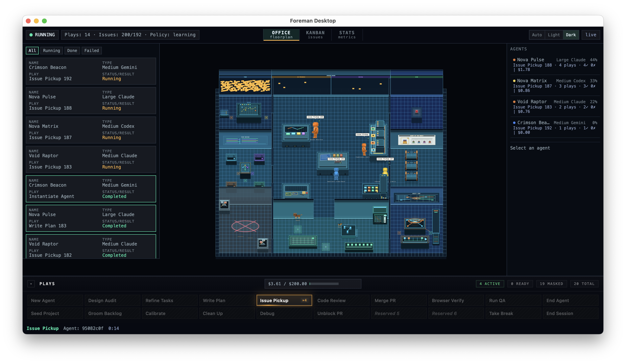Open the OFFICE floorplan tab
The width and height of the screenshot is (626, 364).
(x=281, y=35)
